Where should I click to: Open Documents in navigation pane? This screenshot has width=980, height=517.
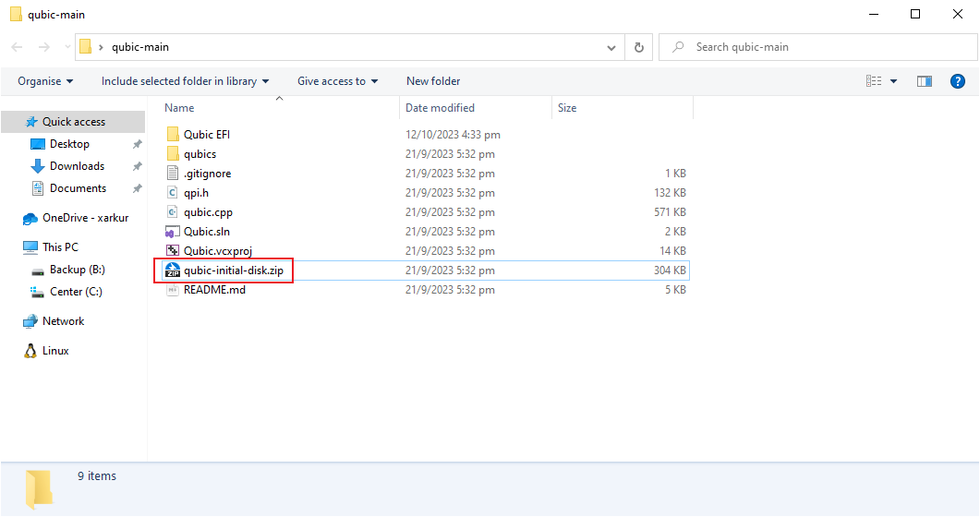pyautogui.click(x=79, y=188)
